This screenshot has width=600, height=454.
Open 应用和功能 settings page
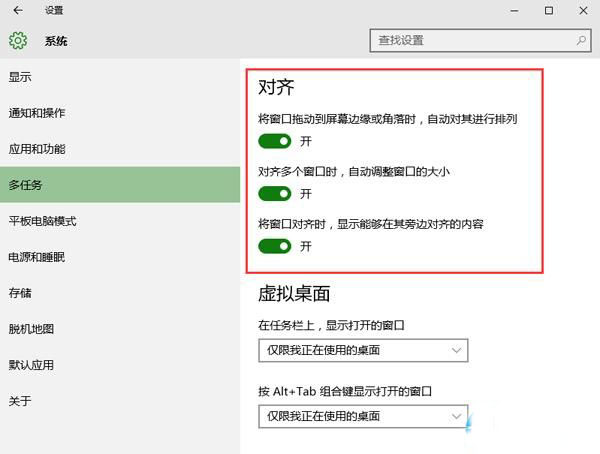coord(37,149)
